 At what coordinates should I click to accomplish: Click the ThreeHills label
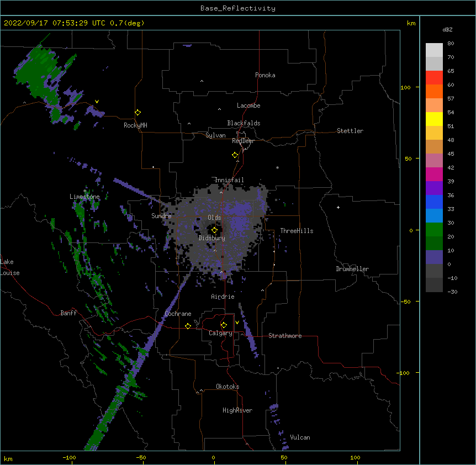pyautogui.click(x=297, y=231)
